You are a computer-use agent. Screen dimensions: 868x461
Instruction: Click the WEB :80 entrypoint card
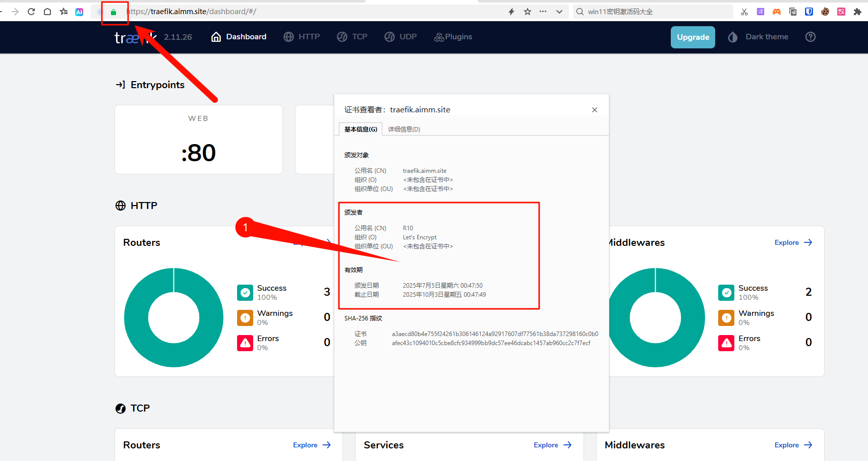(199, 140)
